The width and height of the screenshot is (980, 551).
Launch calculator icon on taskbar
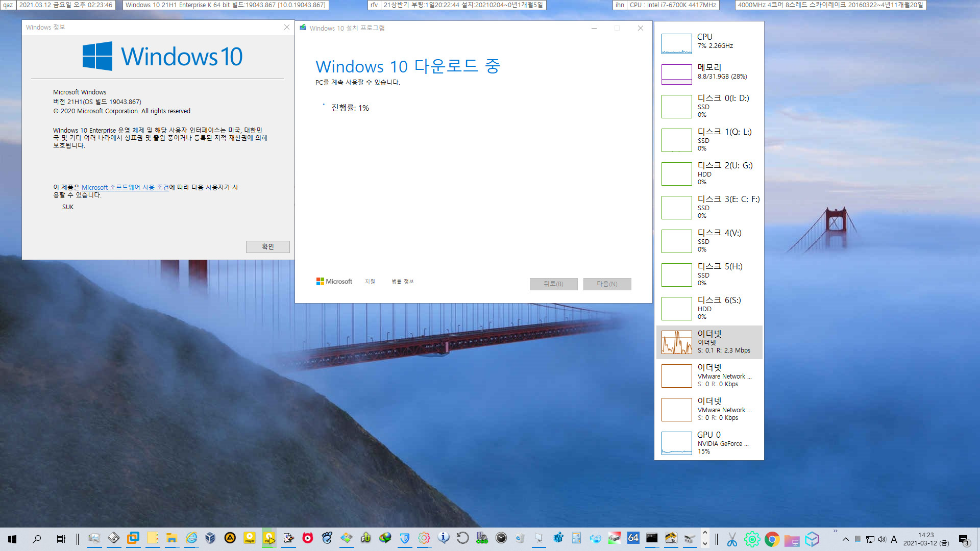click(x=576, y=538)
